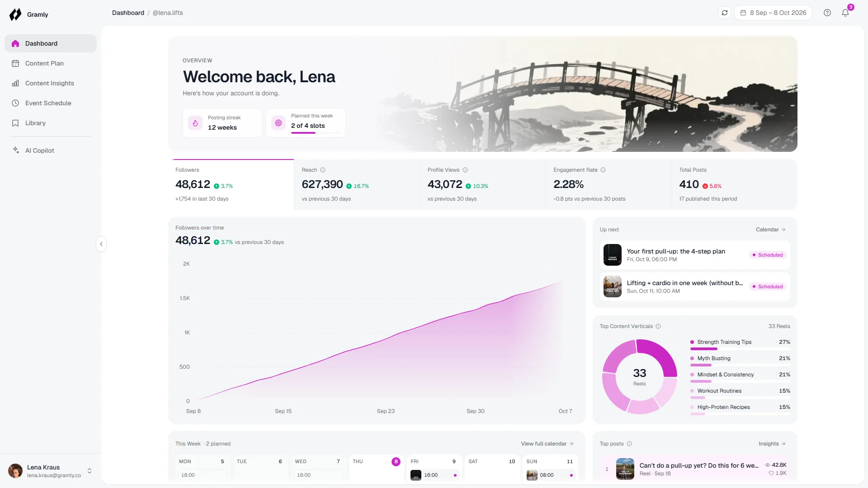Open Library in the sidebar
The height and width of the screenshot is (488, 868).
point(51,123)
